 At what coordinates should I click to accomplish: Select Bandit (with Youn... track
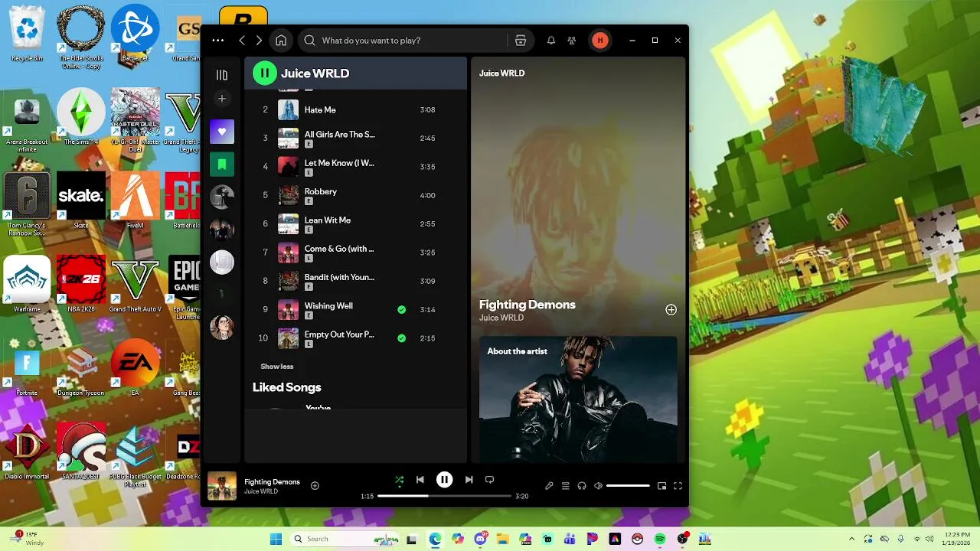point(355,281)
